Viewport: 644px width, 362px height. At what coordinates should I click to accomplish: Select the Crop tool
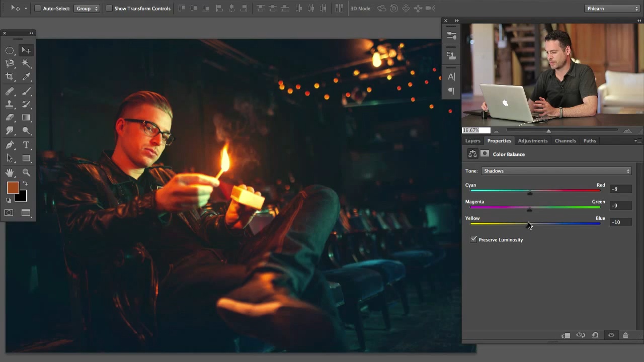coord(10,76)
